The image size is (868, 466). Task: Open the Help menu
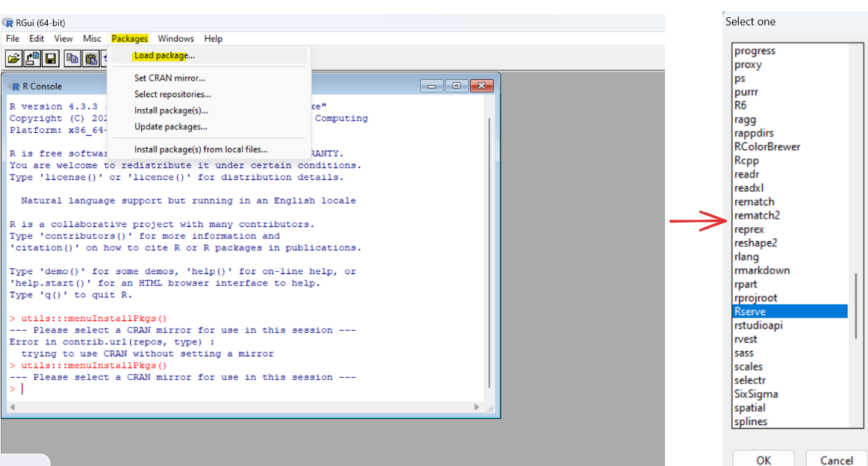tap(213, 39)
